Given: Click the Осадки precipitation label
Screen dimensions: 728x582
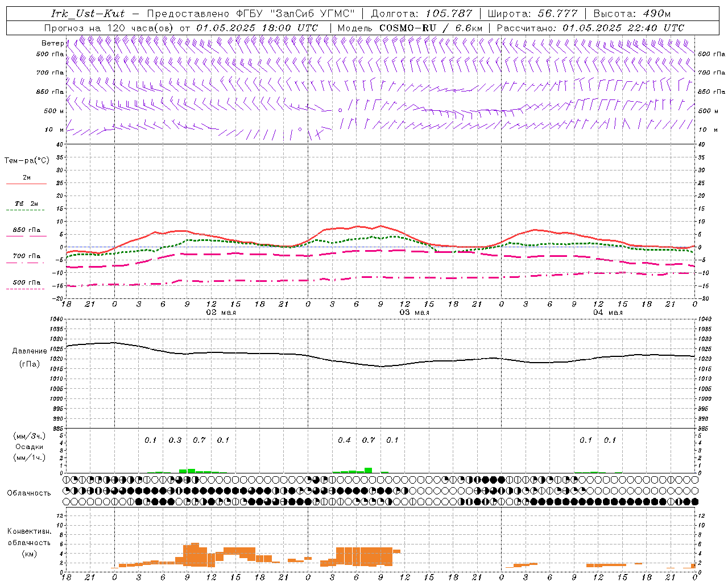Looking at the screenshot, I should [x=30, y=447].
